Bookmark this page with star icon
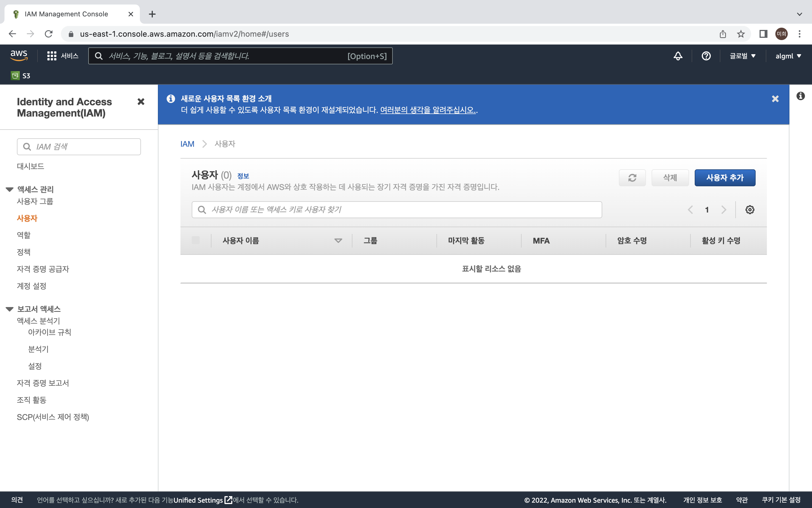The width and height of the screenshot is (812, 508). [741, 34]
